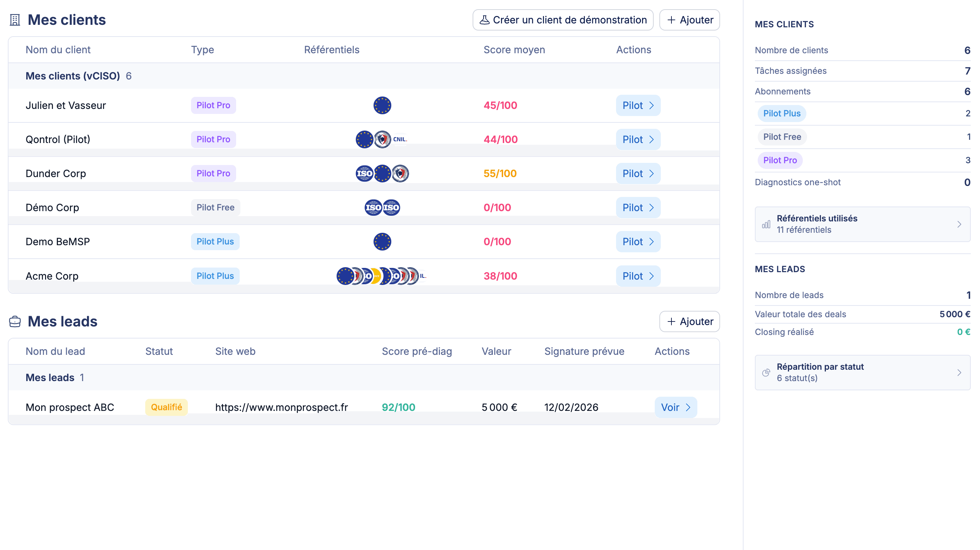Viewport: 980px width, 550px height.
Task: Open the Pilot view for Acme Corp
Action: click(638, 276)
